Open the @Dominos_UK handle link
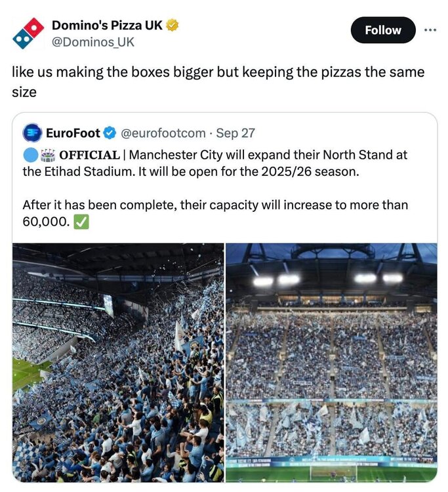 click(x=93, y=42)
